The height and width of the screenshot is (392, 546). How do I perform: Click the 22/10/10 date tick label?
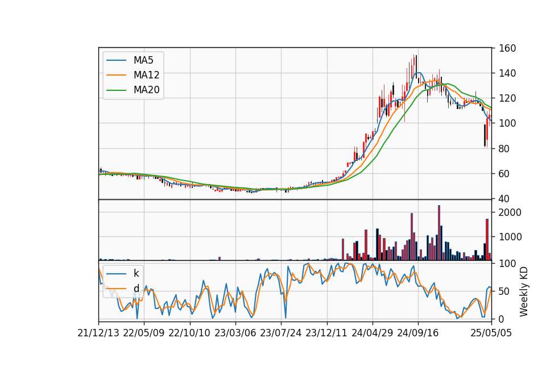[x=189, y=333]
